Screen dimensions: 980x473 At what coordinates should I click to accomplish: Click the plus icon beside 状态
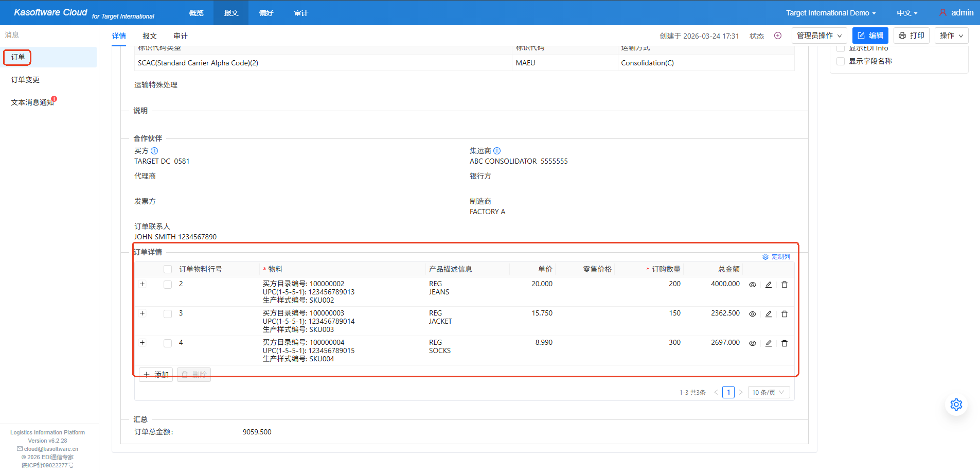point(778,36)
